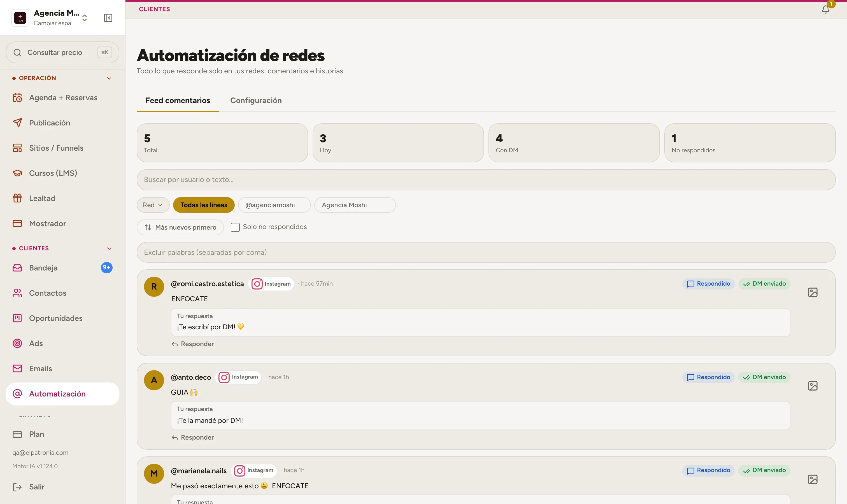Open Oportunidades board icon
The height and width of the screenshot is (504, 847).
[x=17, y=318]
